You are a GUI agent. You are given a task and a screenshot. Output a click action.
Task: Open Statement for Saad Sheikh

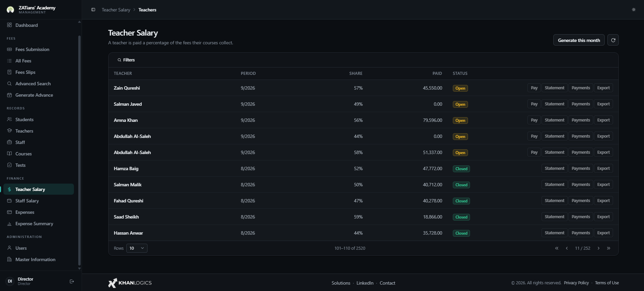pyautogui.click(x=554, y=217)
